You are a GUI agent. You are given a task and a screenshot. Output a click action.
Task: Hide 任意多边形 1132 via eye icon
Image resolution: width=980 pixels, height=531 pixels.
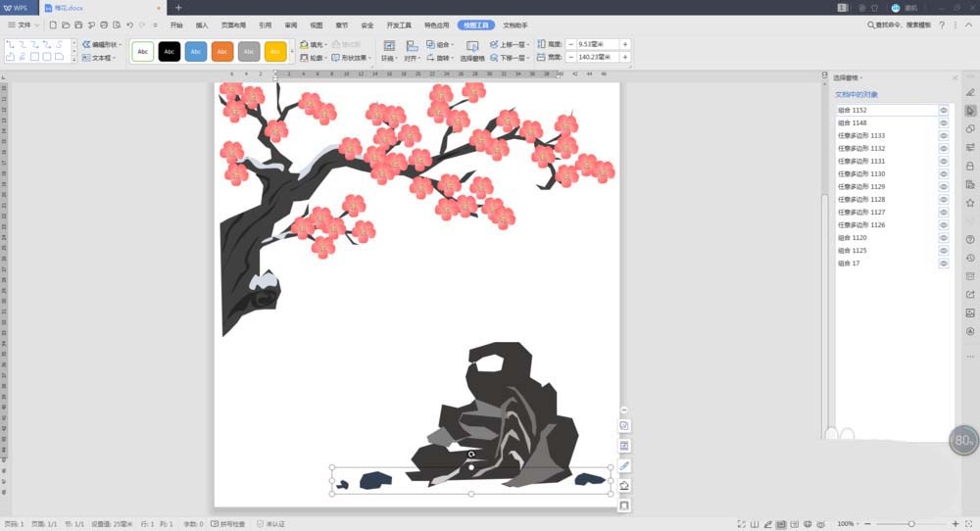tap(944, 148)
